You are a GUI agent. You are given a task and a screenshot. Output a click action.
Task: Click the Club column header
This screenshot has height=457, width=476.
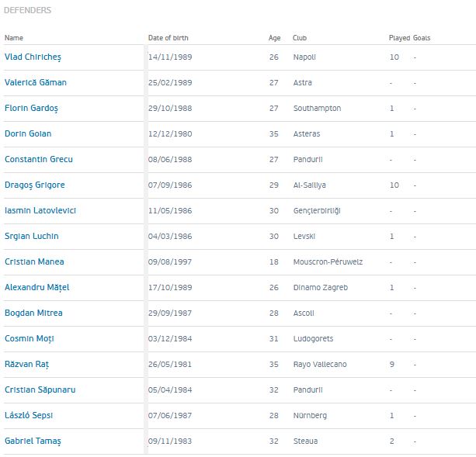[x=300, y=38]
